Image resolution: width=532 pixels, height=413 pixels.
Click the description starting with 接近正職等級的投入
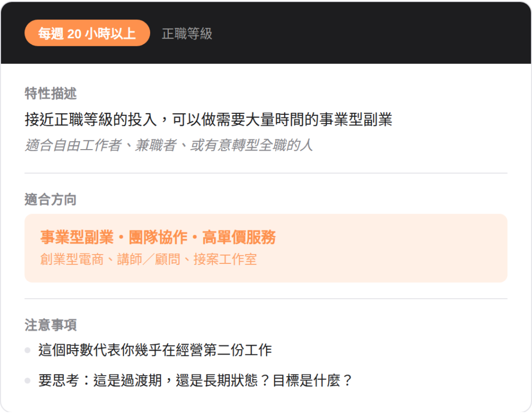[x=208, y=120]
